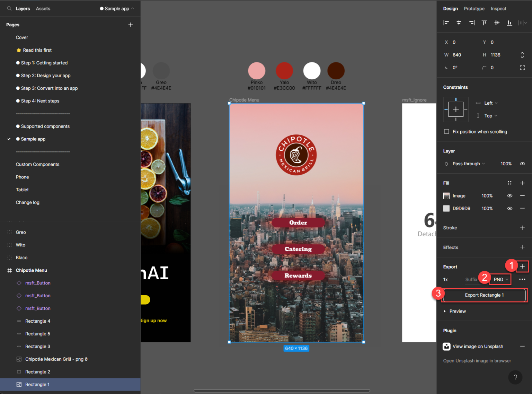Select Rectangle 4 in the layers list

click(38, 321)
